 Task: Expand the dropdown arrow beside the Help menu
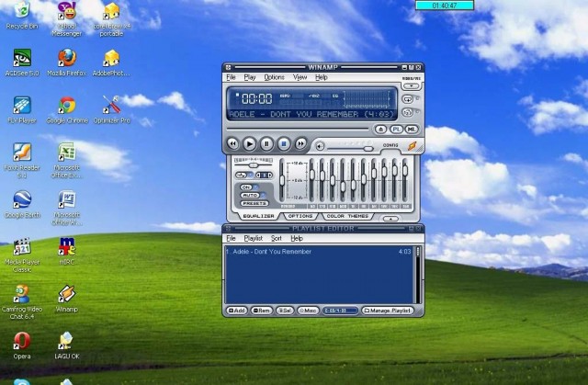[x=412, y=85]
